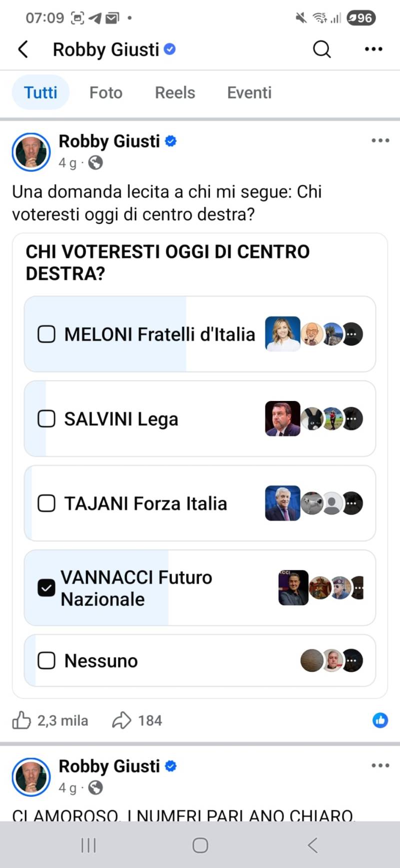Open search from the profile header
The height and width of the screenshot is (868, 400).
pyautogui.click(x=321, y=49)
